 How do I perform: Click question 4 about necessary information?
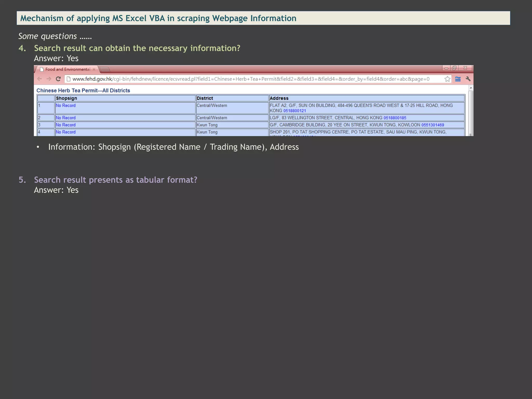pyautogui.click(x=137, y=48)
